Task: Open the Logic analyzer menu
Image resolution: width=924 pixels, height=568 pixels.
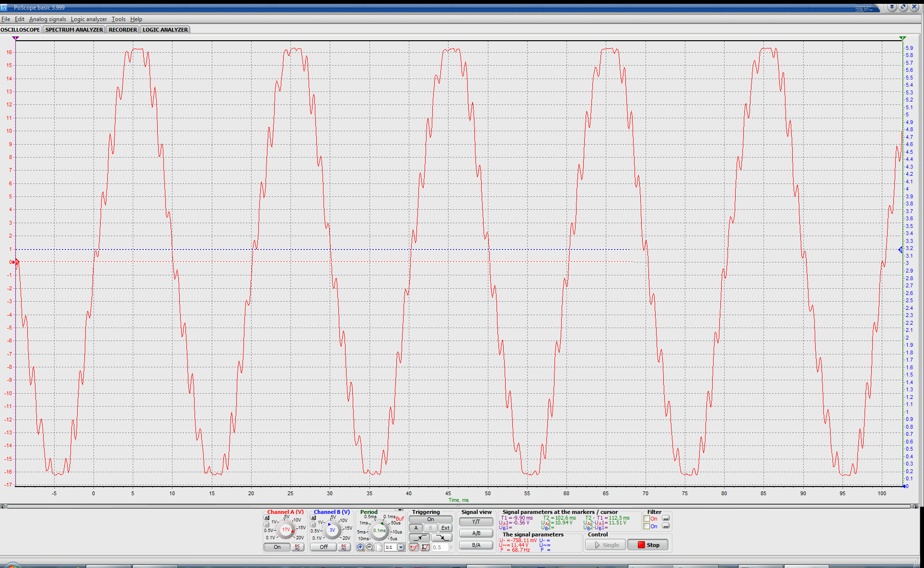Action: coord(89,19)
